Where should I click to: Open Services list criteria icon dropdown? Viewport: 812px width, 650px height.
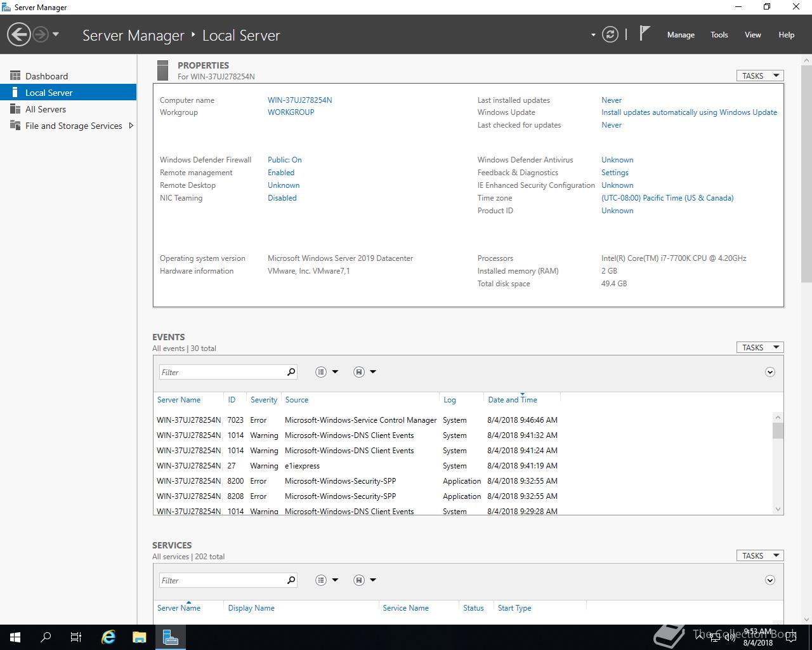coord(327,580)
